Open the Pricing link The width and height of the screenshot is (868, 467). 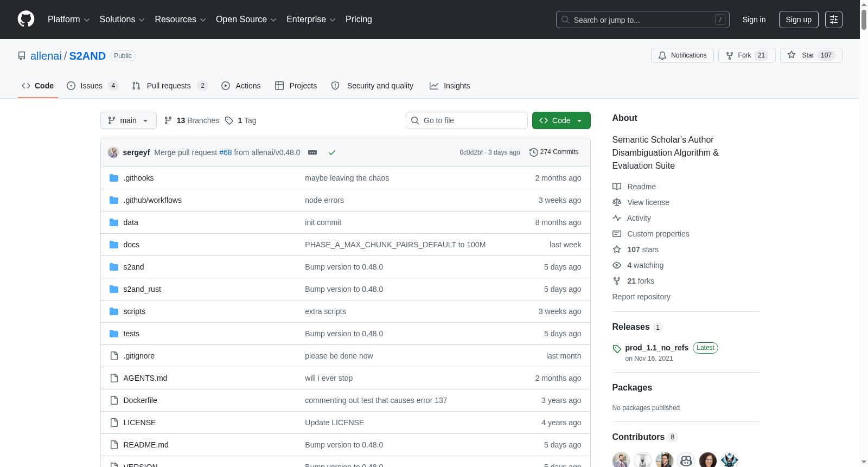pyautogui.click(x=359, y=20)
